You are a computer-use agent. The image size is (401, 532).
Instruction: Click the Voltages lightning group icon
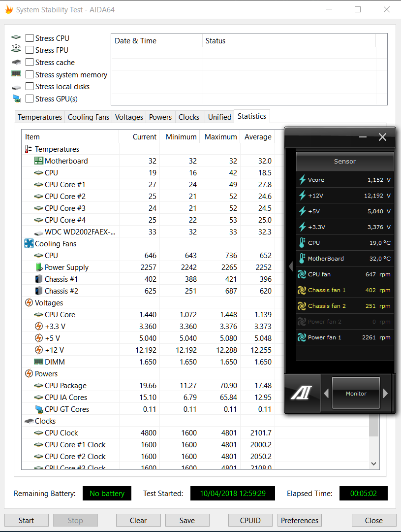(x=29, y=302)
